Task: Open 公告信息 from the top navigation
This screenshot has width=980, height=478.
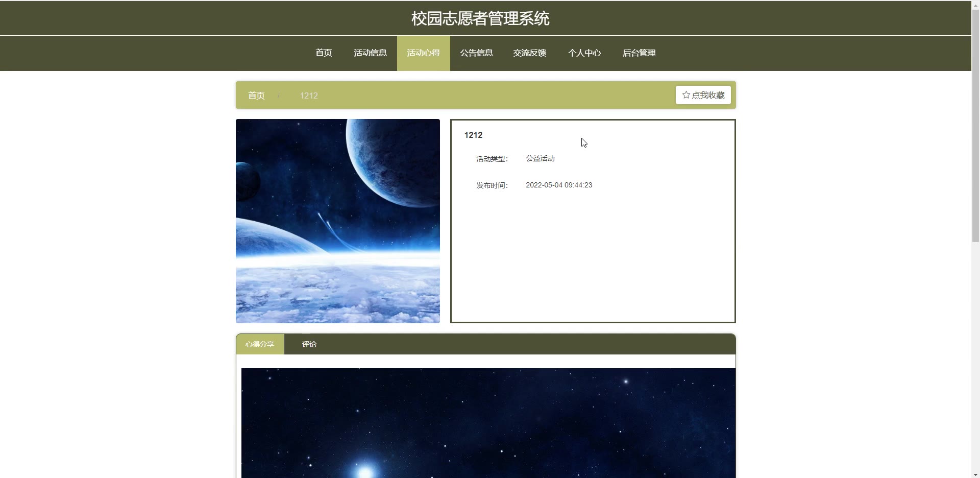Action: (x=476, y=53)
